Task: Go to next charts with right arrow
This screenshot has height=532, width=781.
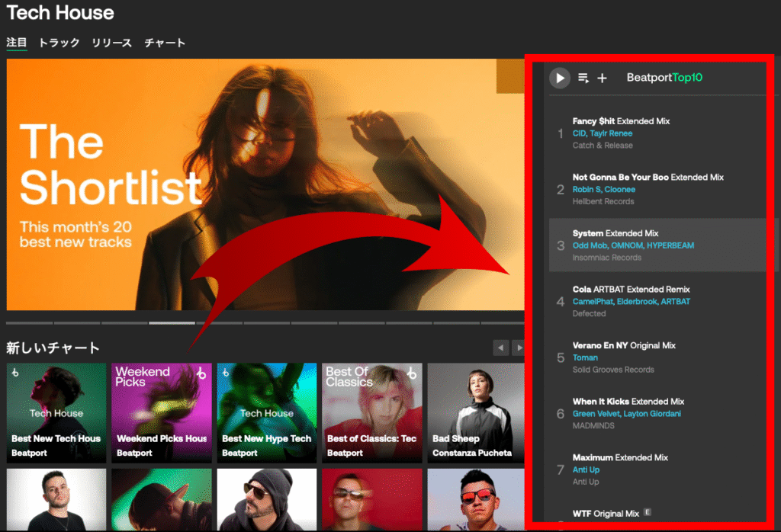Action: (x=519, y=348)
